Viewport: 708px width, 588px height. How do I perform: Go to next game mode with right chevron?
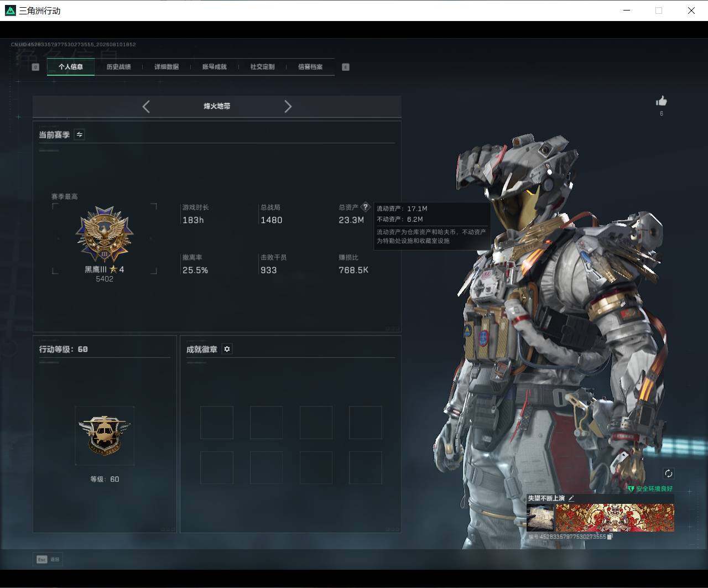tap(288, 106)
